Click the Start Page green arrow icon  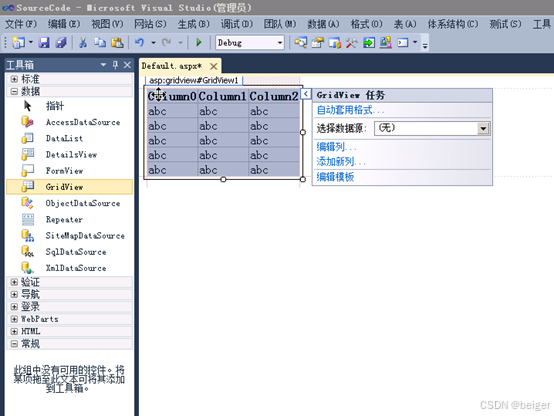click(x=369, y=43)
